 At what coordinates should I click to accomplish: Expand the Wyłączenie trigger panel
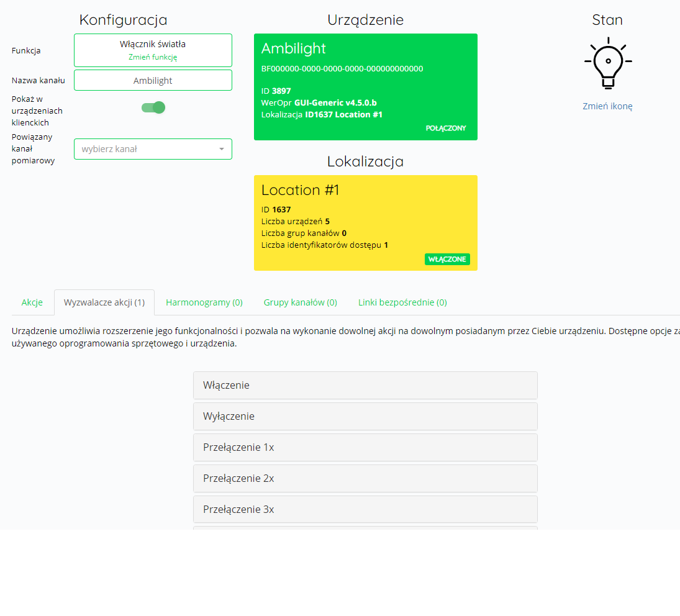click(x=365, y=417)
